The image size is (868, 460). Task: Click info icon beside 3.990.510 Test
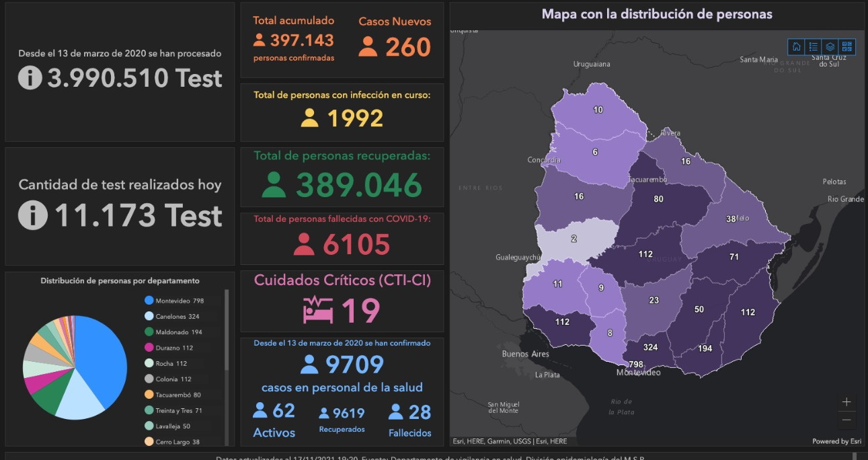tap(30, 78)
